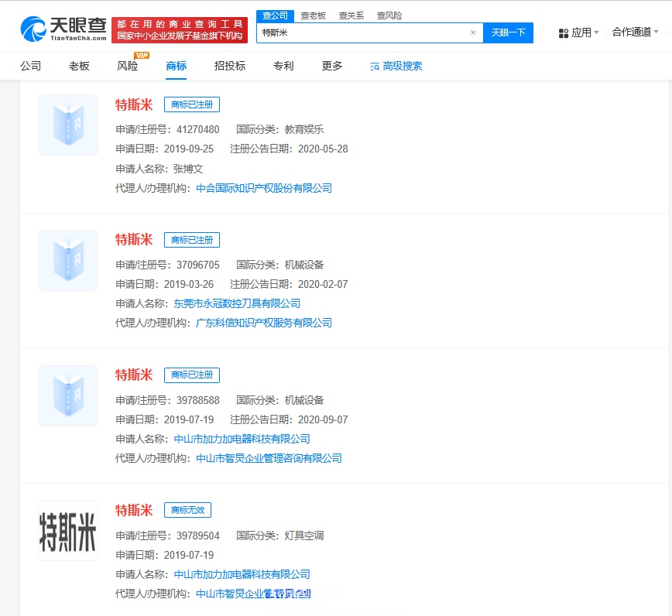Select the 查公司 search tab
672x616 pixels.
(275, 15)
